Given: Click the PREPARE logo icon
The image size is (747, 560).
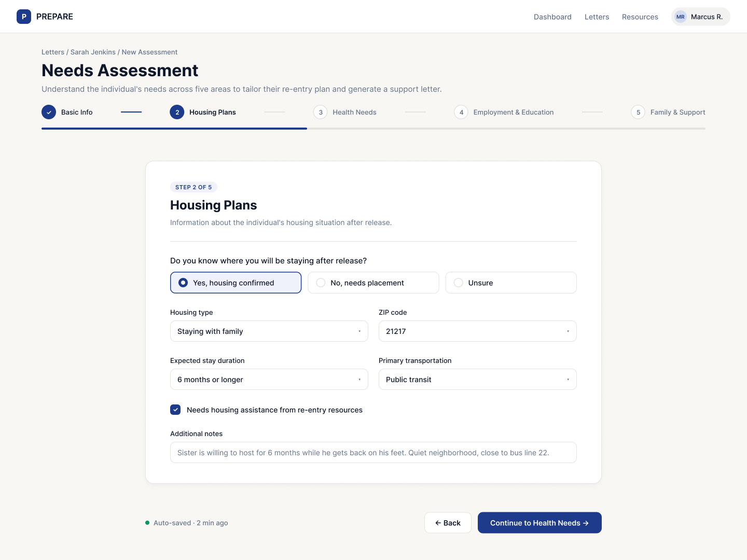Looking at the screenshot, I should [x=24, y=17].
